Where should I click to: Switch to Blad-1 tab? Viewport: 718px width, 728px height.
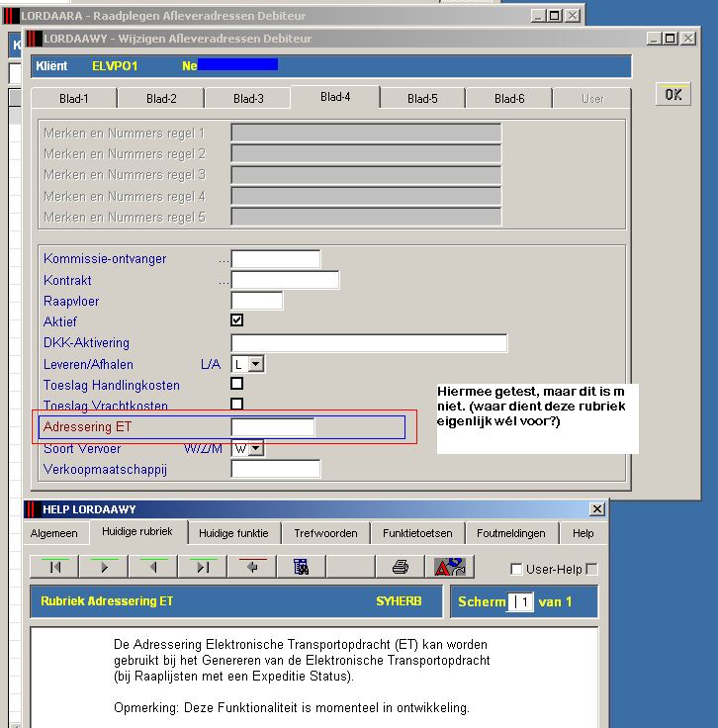(x=74, y=99)
